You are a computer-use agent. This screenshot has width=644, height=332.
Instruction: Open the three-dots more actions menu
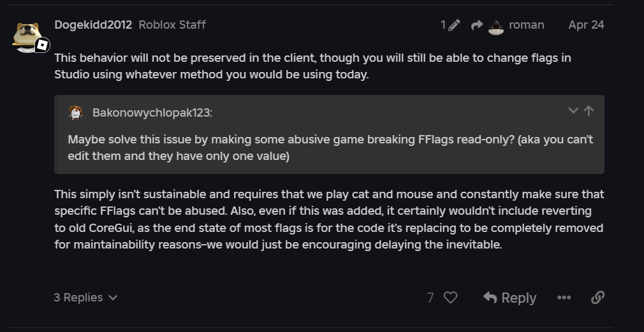coord(564,298)
